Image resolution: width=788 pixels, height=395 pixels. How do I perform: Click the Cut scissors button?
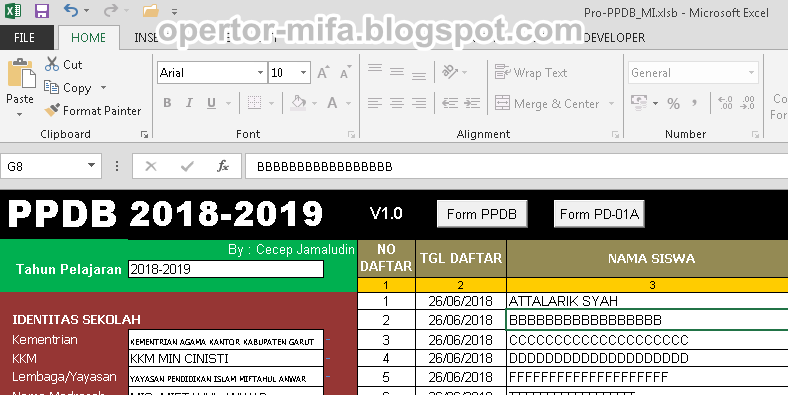(64, 64)
